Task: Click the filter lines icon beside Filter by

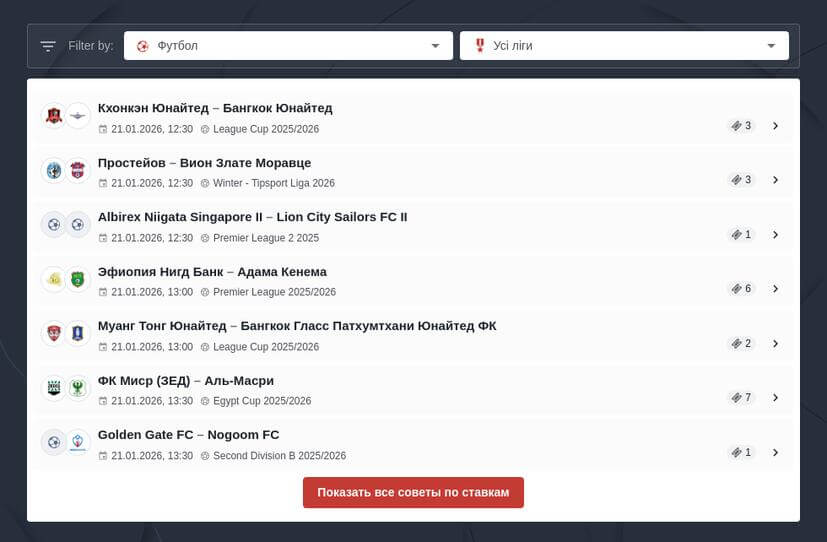Action: (x=48, y=46)
